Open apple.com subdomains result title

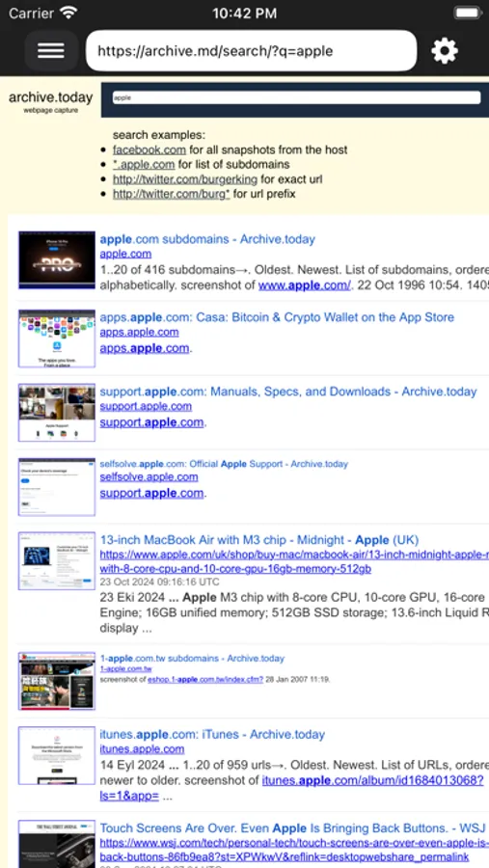pos(207,239)
